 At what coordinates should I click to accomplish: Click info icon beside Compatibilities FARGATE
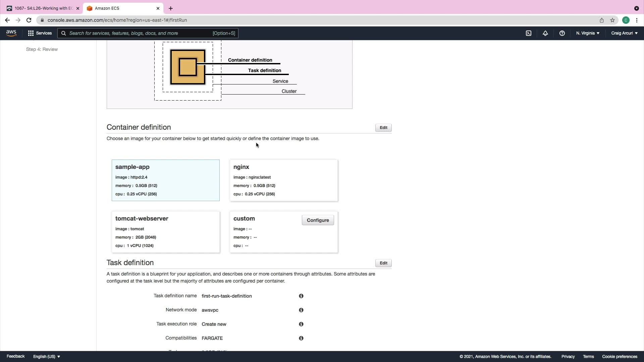301,338
